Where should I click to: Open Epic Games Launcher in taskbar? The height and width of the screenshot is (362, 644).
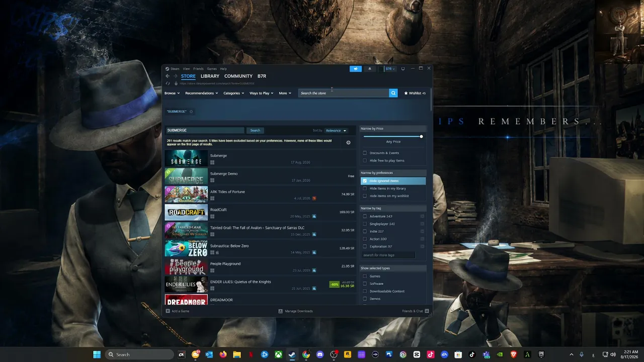pos(541,354)
